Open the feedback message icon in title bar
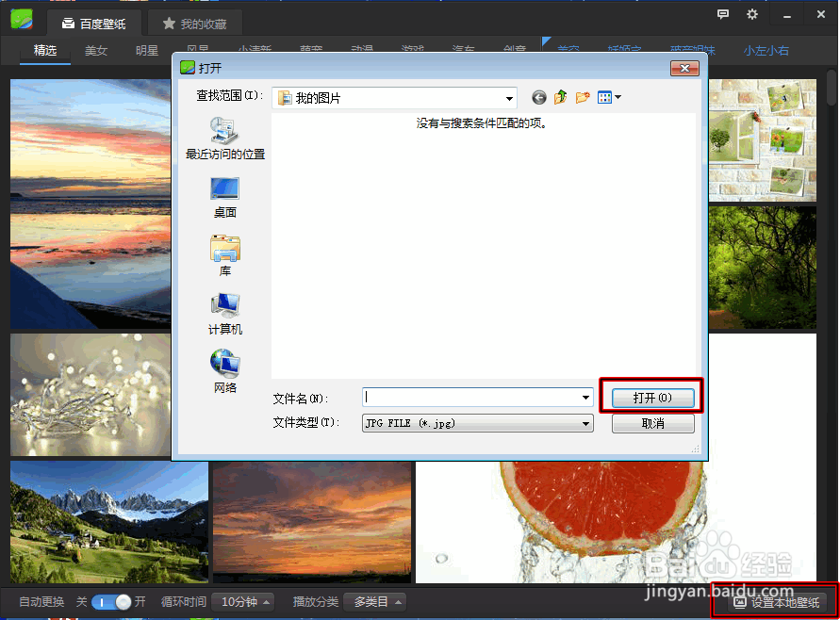The image size is (840, 620). coord(723,14)
